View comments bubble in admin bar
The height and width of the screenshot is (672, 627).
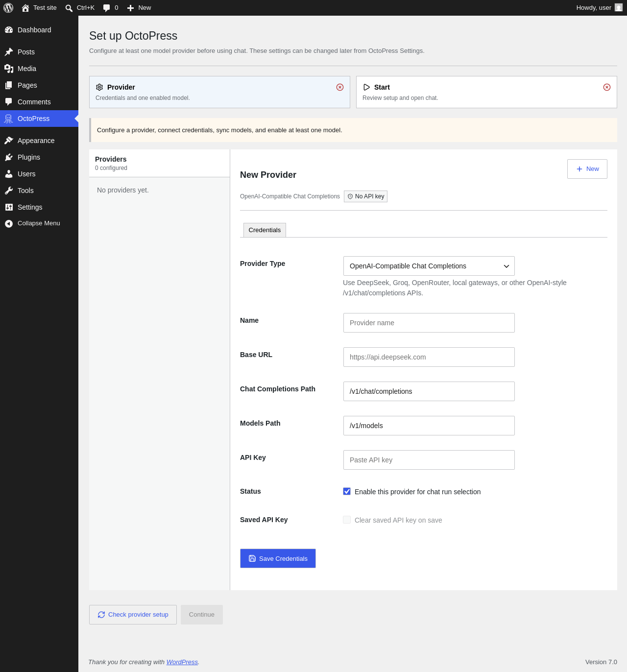tap(111, 8)
